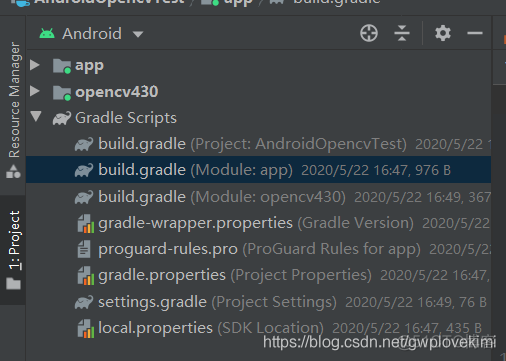The width and height of the screenshot is (506, 361).
Task: Click the Collapse All icon
Action: (x=402, y=33)
